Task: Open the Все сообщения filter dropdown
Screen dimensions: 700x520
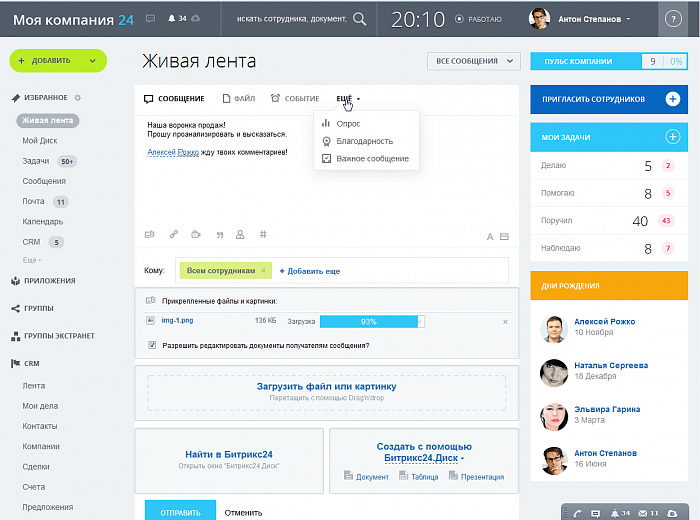Action: click(x=473, y=61)
